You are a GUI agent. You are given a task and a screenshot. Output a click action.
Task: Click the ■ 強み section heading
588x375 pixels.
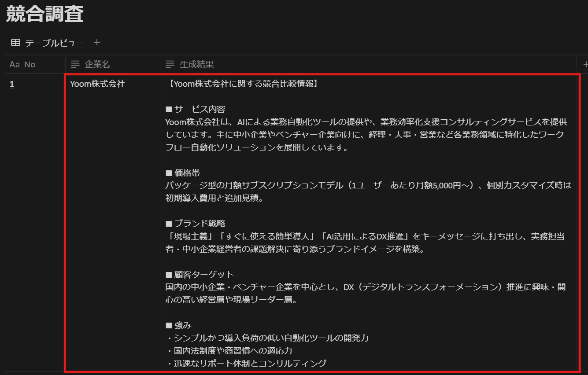click(x=178, y=325)
